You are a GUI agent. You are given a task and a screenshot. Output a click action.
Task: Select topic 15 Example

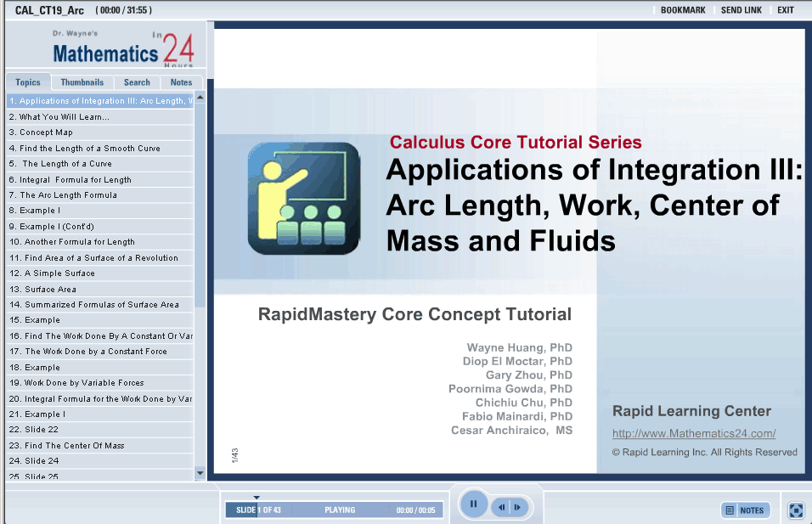coord(100,320)
